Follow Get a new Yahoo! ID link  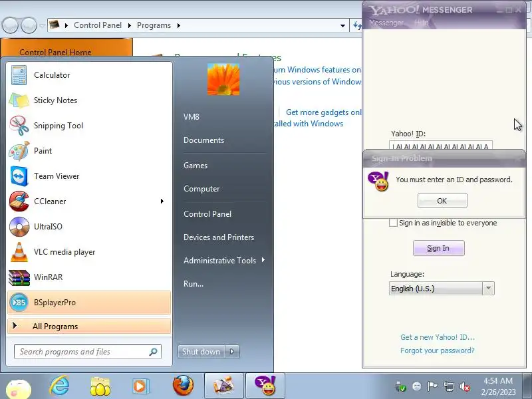pyautogui.click(x=438, y=337)
